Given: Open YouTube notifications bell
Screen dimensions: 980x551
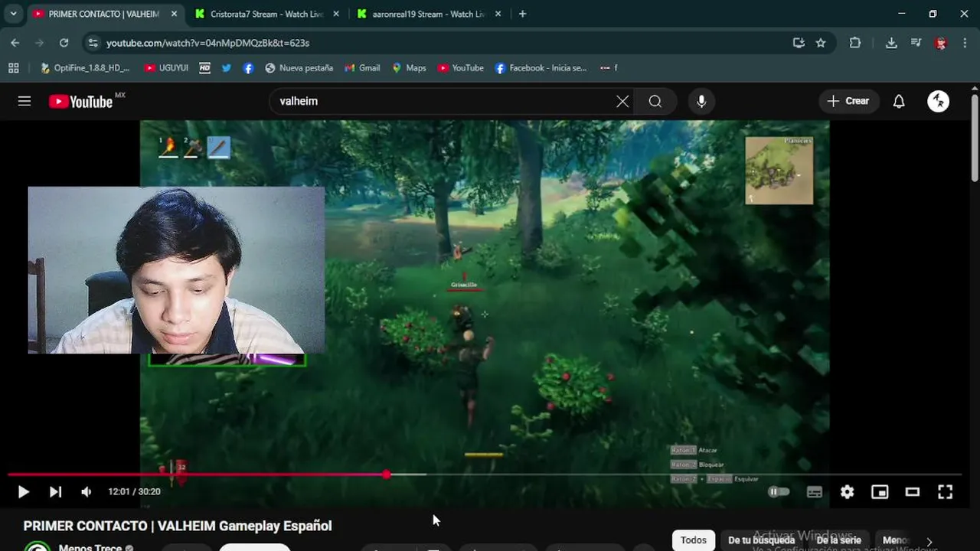Looking at the screenshot, I should [899, 101].
